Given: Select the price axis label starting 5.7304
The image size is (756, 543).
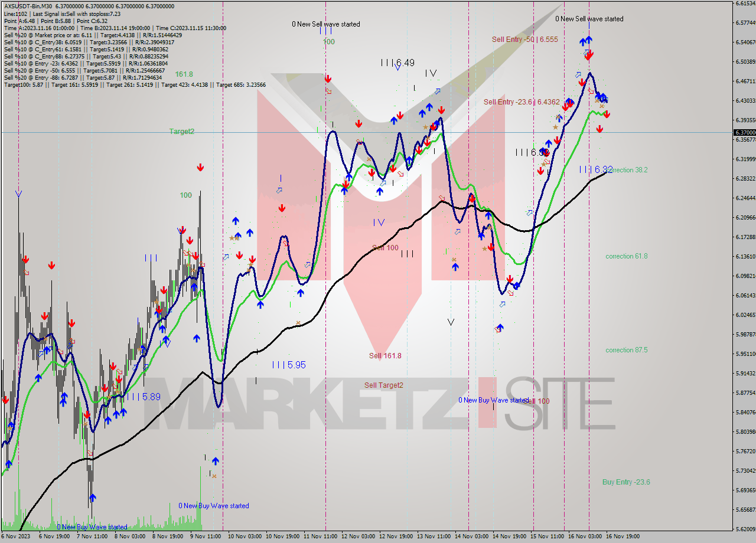Looking at the screenshot, I should coord(745,471).
